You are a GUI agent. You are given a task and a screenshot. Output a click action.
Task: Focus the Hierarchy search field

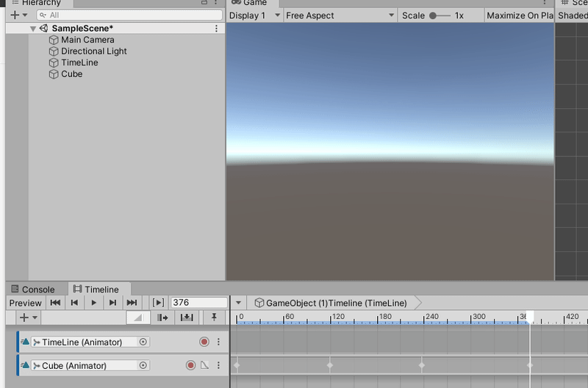(130, 15)
